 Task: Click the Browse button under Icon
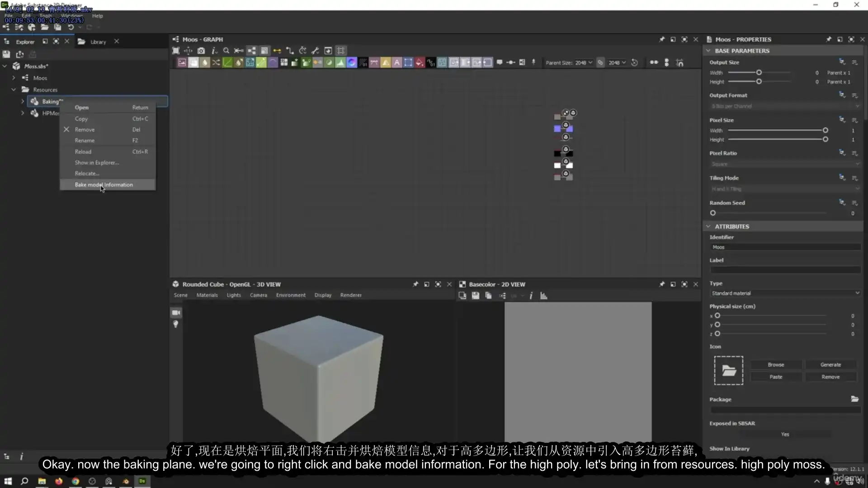(x=776, y=364)
